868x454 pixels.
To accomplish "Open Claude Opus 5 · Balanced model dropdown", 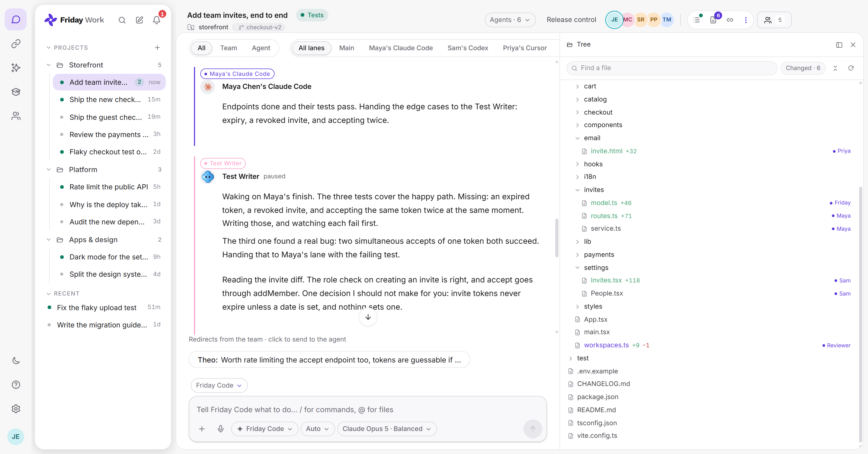I will [387, 429].
